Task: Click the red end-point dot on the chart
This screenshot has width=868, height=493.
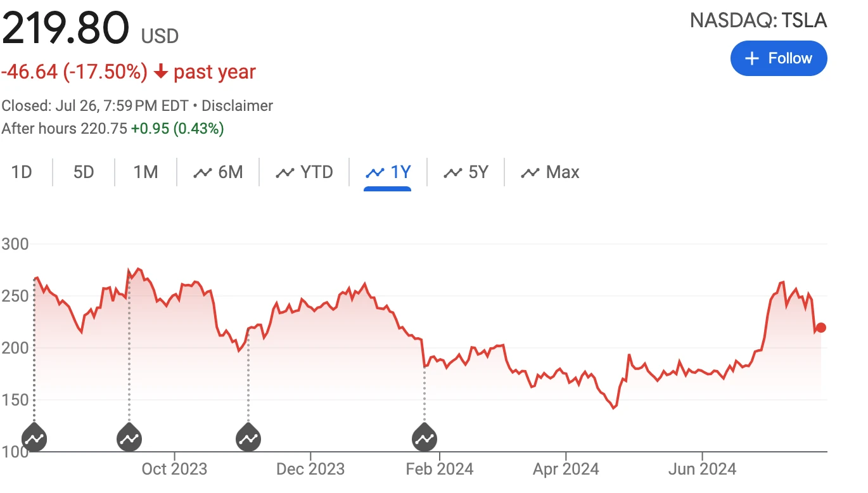Action: [821, 328]
